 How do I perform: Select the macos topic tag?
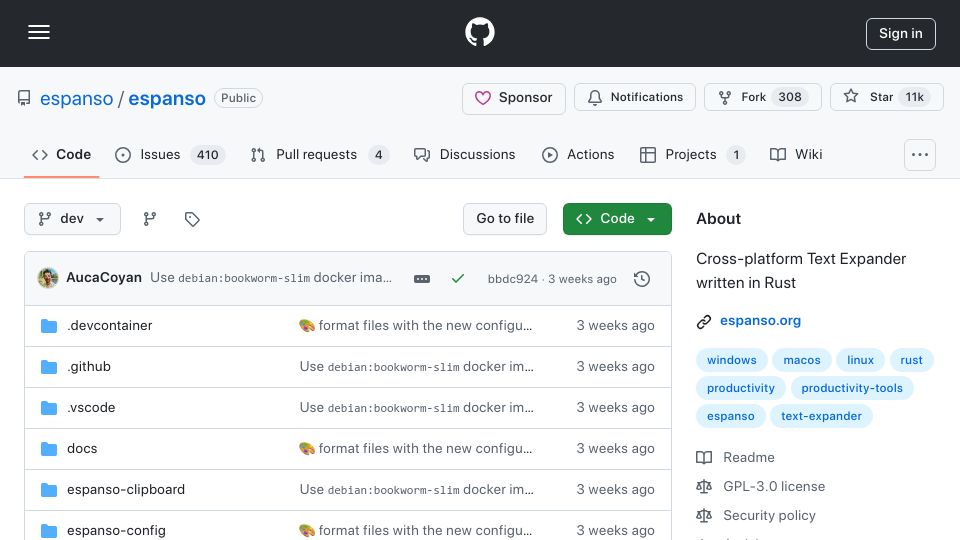pyautogui.click(x=801, y=360)
